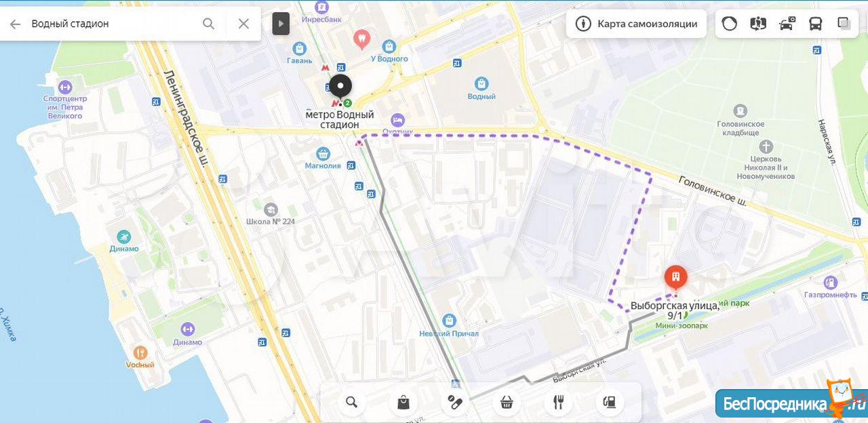Select the gas station category icon
This screenshot has height=423, width=868.
click(x=610, y=403)
